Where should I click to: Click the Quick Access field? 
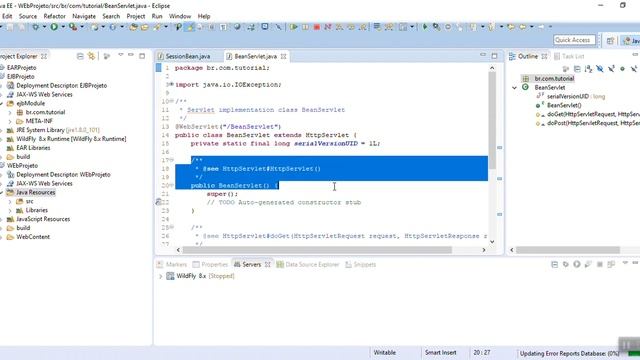574,40
